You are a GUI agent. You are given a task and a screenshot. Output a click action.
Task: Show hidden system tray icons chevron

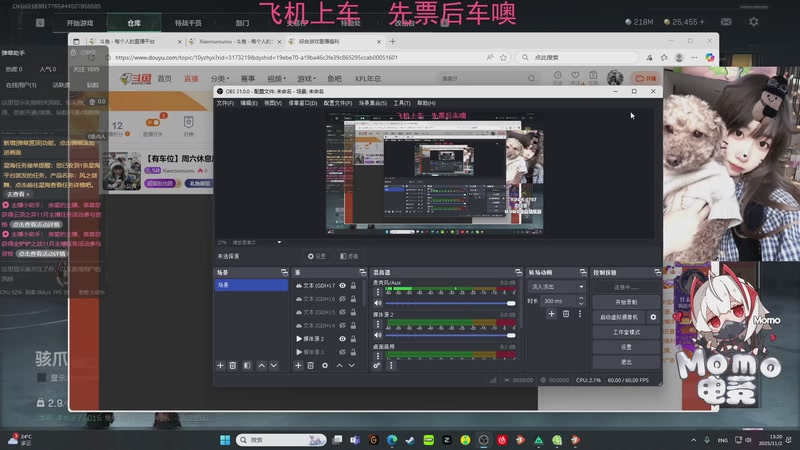[693, 440]
